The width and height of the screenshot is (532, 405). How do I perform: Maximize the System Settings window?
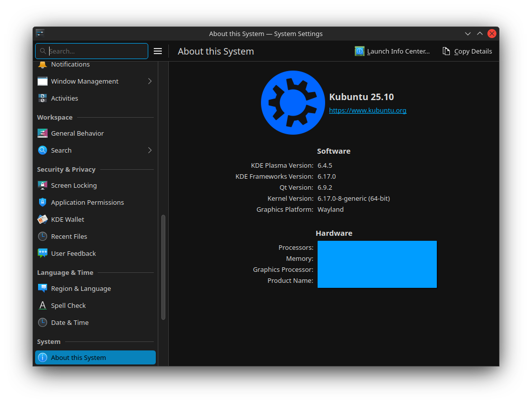(480, 34)
